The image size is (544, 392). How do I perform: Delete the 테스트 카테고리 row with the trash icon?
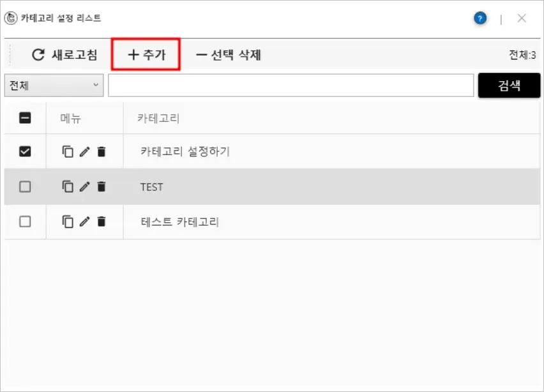point(101,222)
